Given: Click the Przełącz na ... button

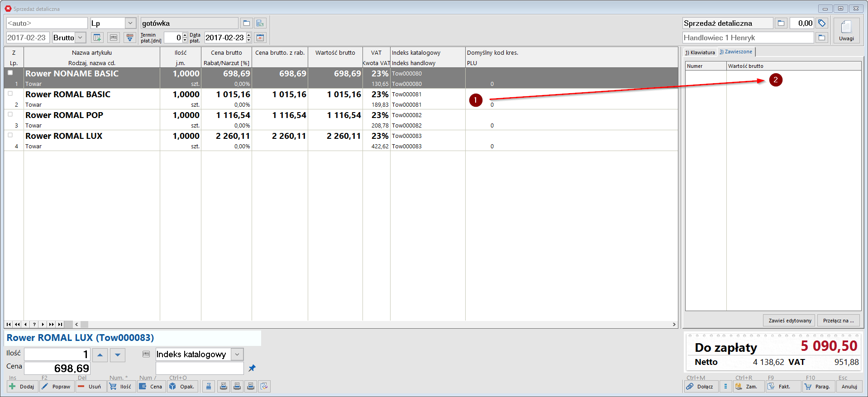Looking at the screenshot, I should (838, 321).
